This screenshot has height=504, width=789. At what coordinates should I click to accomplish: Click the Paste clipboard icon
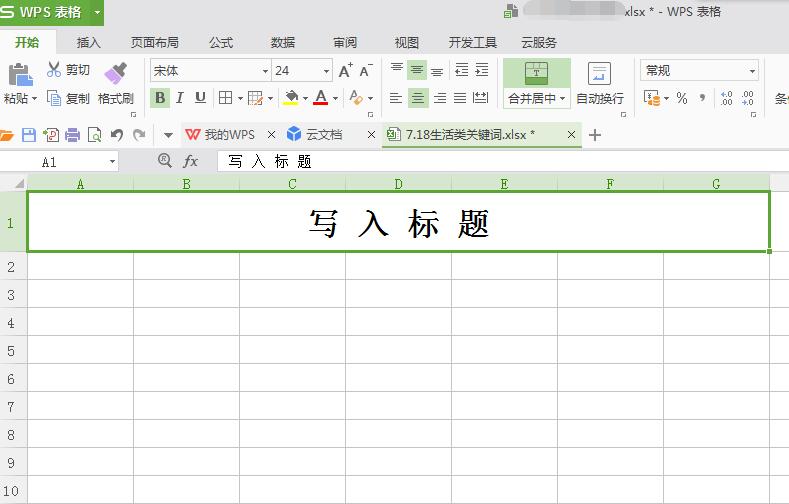click(20, 74)
